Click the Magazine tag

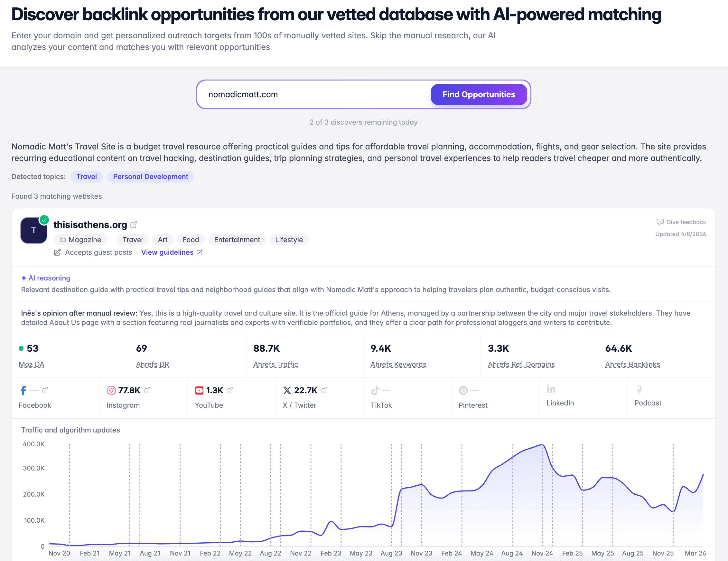pos(80,240)
